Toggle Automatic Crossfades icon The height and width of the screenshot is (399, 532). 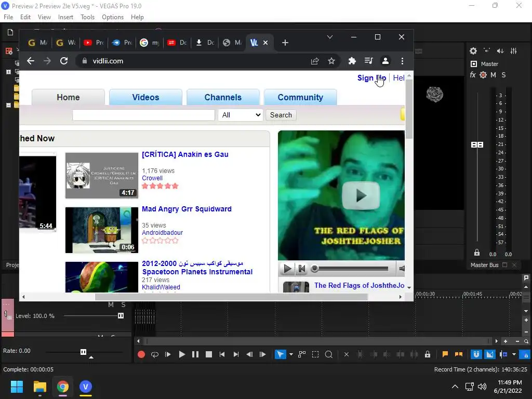[x=490, y=354]
